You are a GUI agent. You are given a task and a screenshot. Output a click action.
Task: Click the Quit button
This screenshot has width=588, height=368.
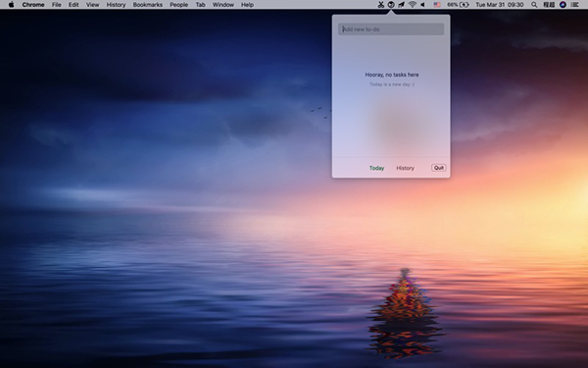pos(439,168)
